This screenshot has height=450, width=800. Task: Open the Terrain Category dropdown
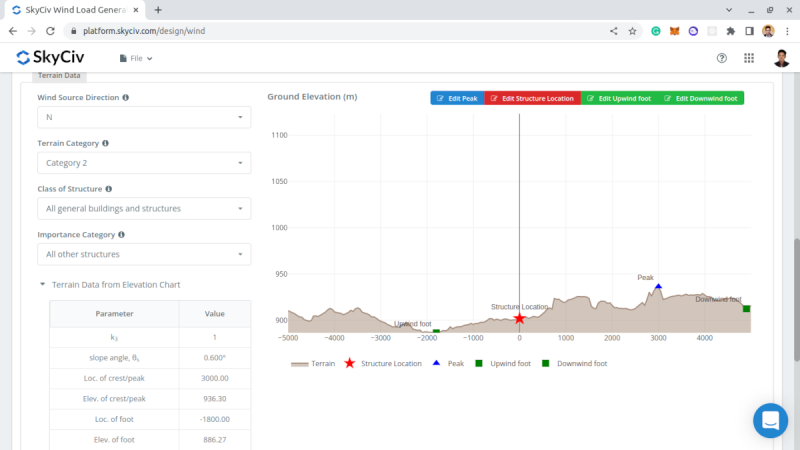click(144, 163)
